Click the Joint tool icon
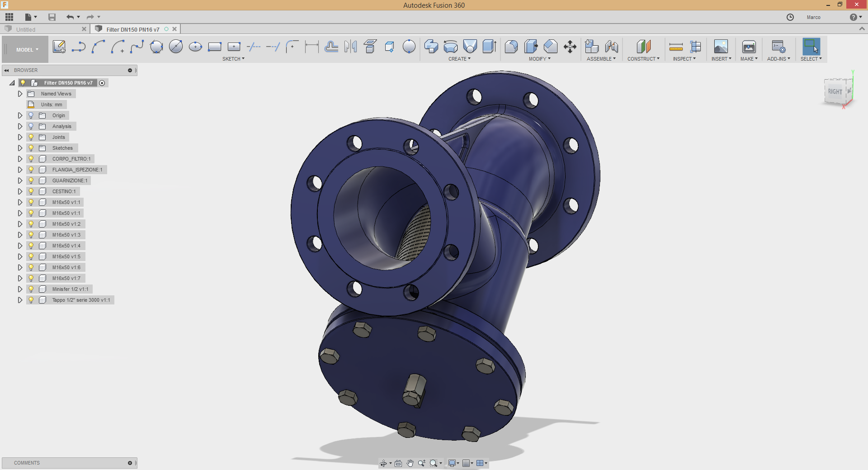 (x=612, y=47)
